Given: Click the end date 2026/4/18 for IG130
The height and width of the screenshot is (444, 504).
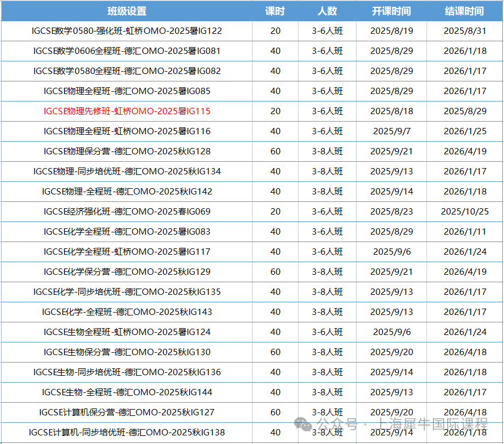Looking at the screenshot, I should (465, 352).
